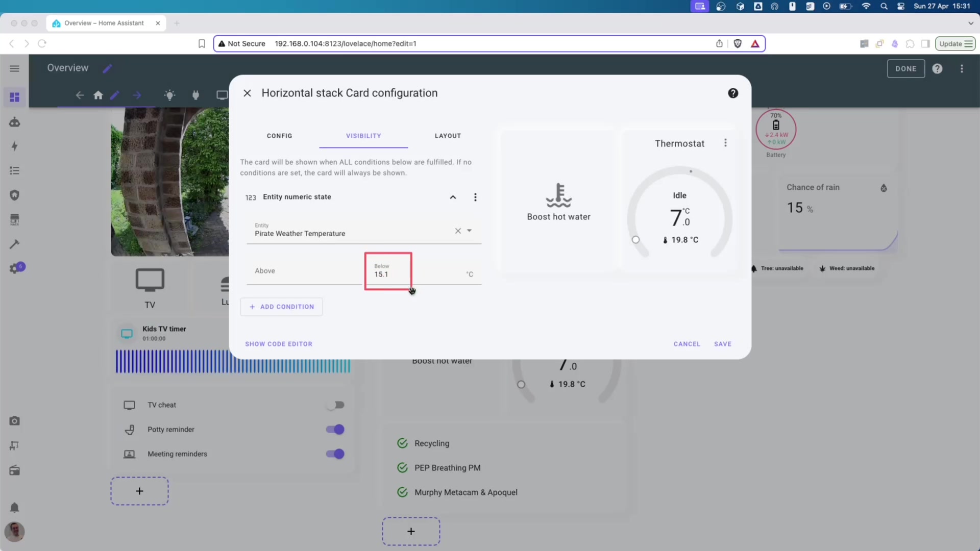Switch to the Layout tab
Screen dimensions: 980x551
[x=448, y=136]
